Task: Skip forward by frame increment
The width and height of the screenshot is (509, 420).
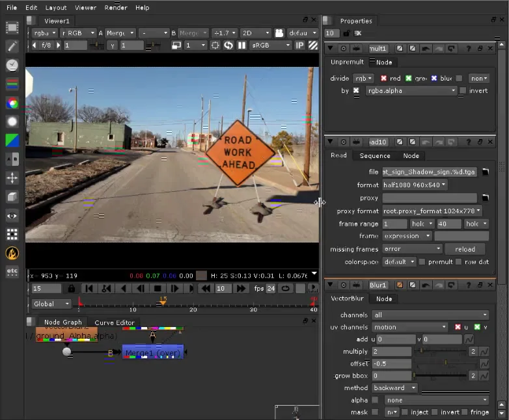Action: click(x=241, y=288)
